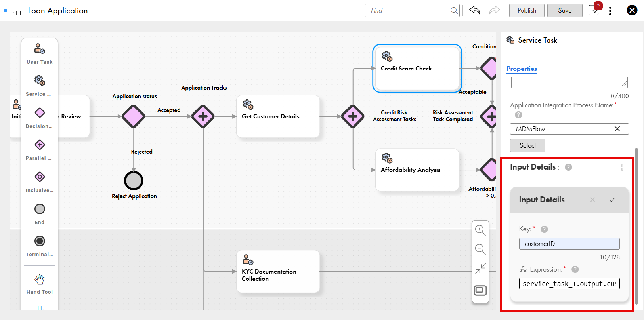Open the three-dot more actions menu
Image resolution: width=644 pixels, height=320 pixels.
point(610,11)
